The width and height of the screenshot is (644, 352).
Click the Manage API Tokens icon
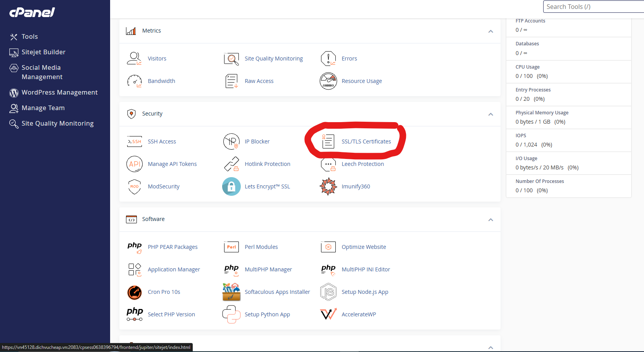(x=135, y=164)
